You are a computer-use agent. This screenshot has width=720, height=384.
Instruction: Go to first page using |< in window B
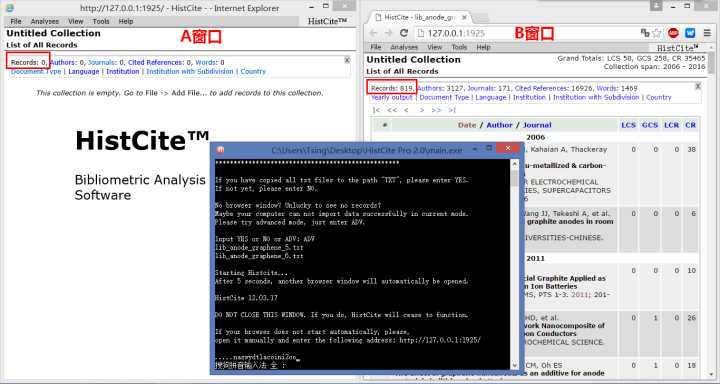pyautogui.click(x=377, y=110)
